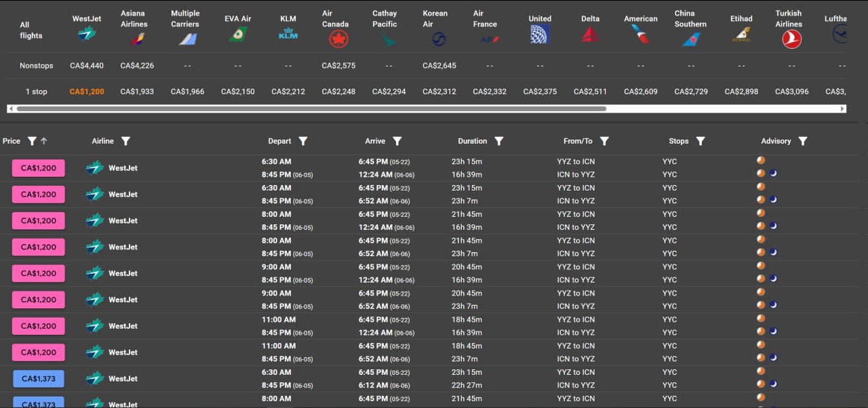Open the From/To column filter
The width and height of the screenshot is (868, 408).
pos(604,141)
